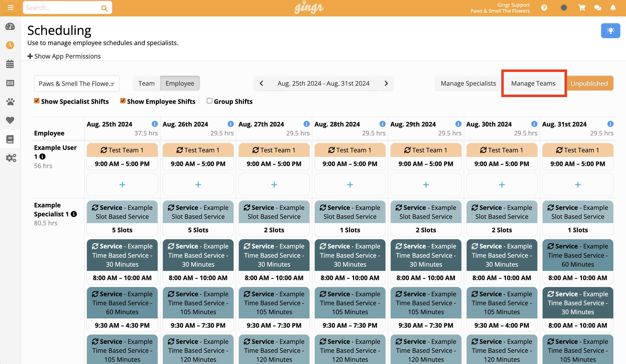Click the notification bell icon
The height and width of the screenshot is (364, 626).
tap(613, 8)
